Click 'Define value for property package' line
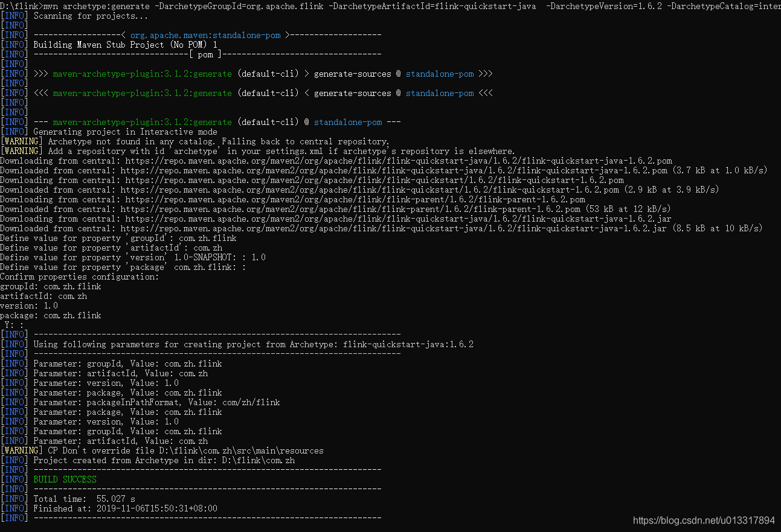 (123, 267)
